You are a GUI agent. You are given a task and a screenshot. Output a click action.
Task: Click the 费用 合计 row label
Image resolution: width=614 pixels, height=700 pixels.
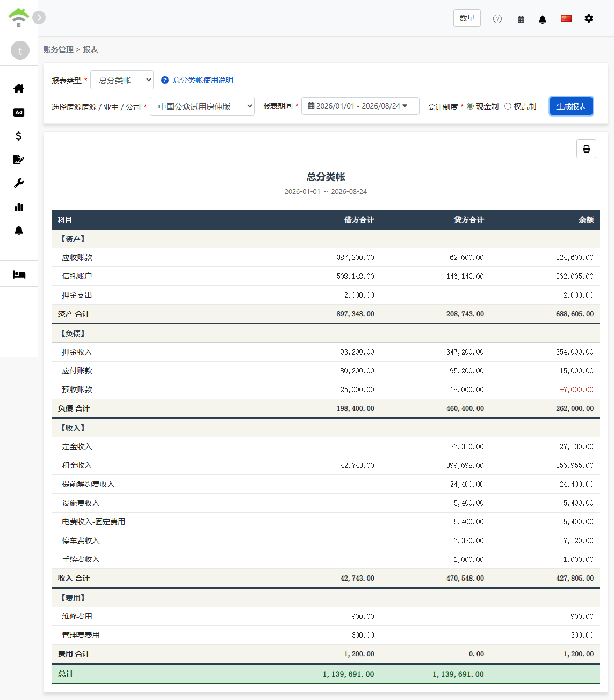pyautogui.click(x=74, y=654)
